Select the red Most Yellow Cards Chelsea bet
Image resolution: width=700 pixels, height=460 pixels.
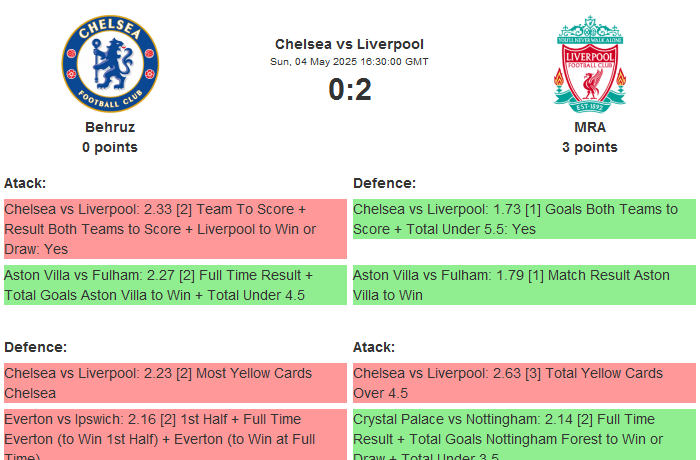click(x=174, y=383)
